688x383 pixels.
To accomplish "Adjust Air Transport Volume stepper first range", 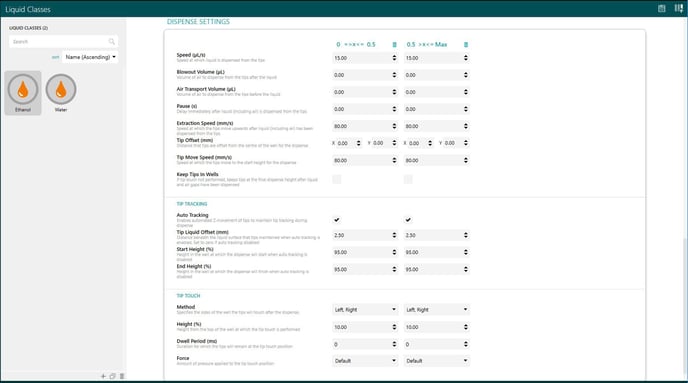I will coord(394,92).
